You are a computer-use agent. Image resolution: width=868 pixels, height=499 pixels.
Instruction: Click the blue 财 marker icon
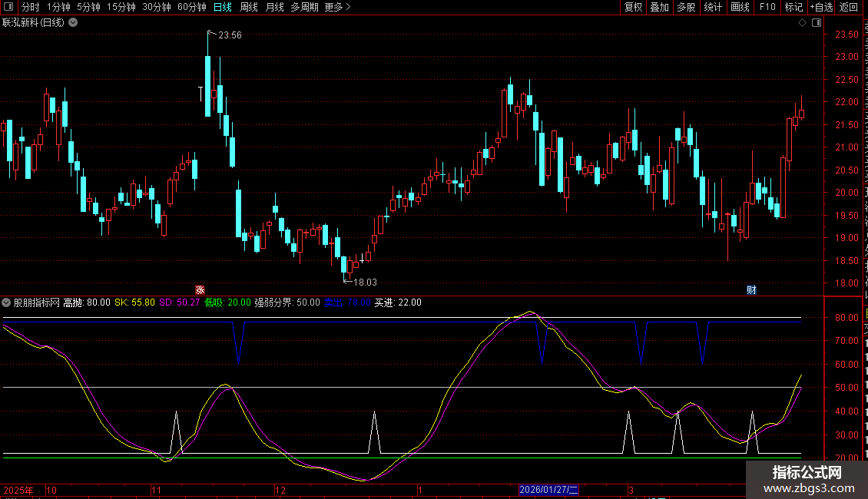point(751,289)
